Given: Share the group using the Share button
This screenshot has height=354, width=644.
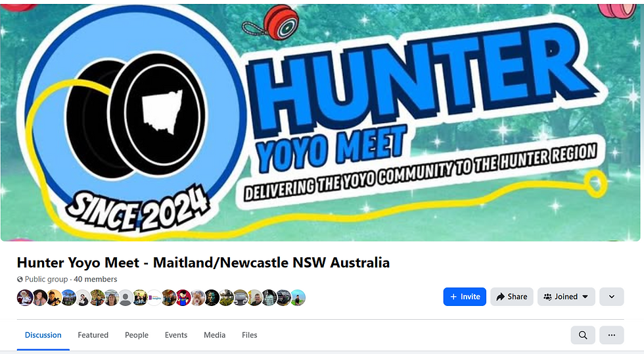Looking at the screenshot, I should coord(512,297).
